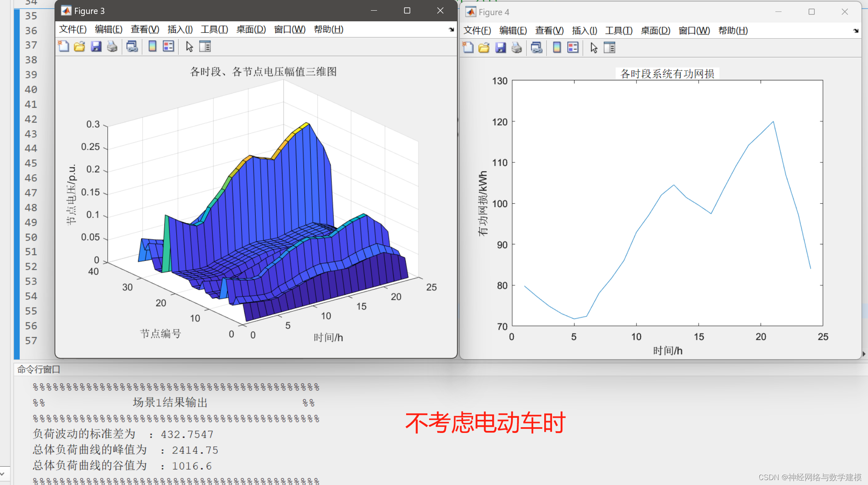The image size is (868, 485).
Task: Insert Legend in Figure 3
Action: point(168,46)
